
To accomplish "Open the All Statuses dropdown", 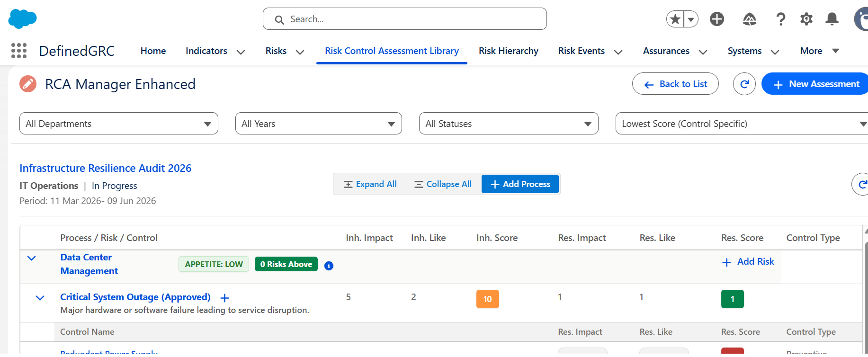I will [x=508, y=124].
